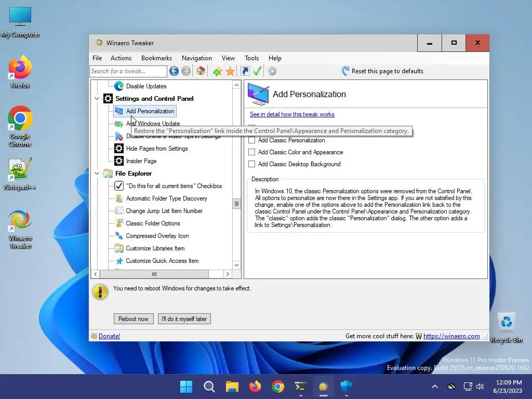Click the Automatic Folder Type Discovery icon
This screenshot has height=399, width=532.
point(119,198)
